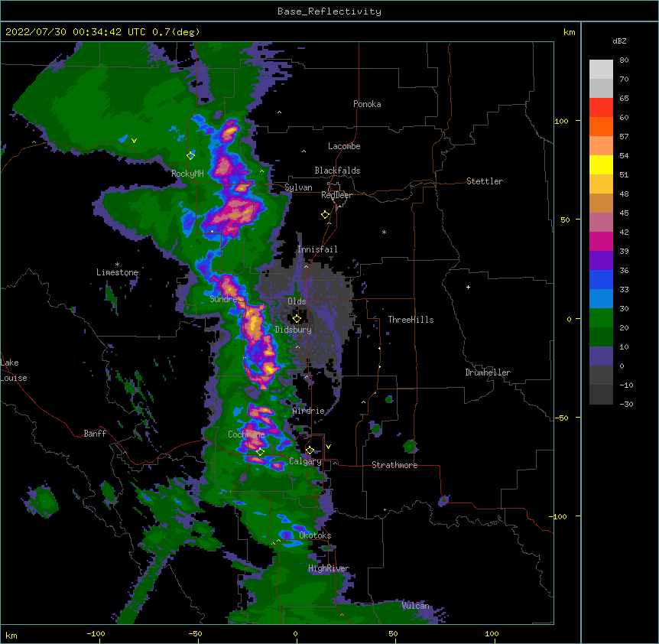Pick the green 30–20 dBZ legend swatch

601,318
